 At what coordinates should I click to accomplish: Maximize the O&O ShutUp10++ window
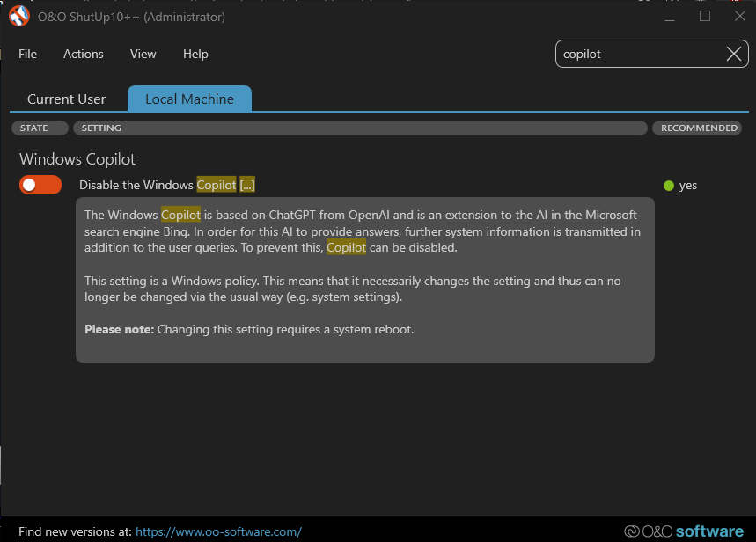click(x=705, y=17)
